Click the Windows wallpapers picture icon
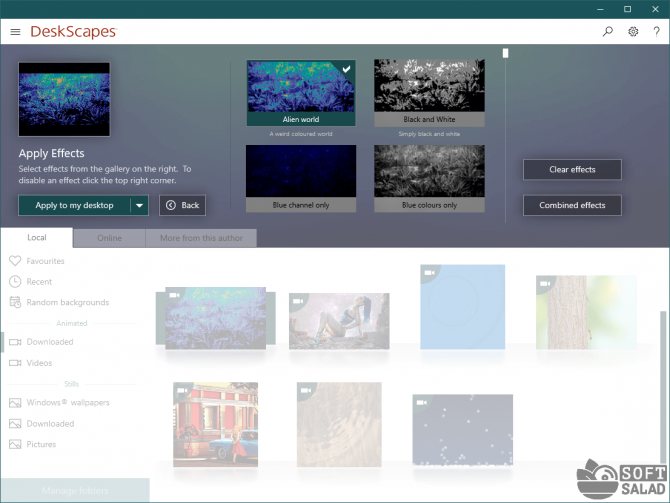This screenshot has width=670, height=503. (15, 403)
